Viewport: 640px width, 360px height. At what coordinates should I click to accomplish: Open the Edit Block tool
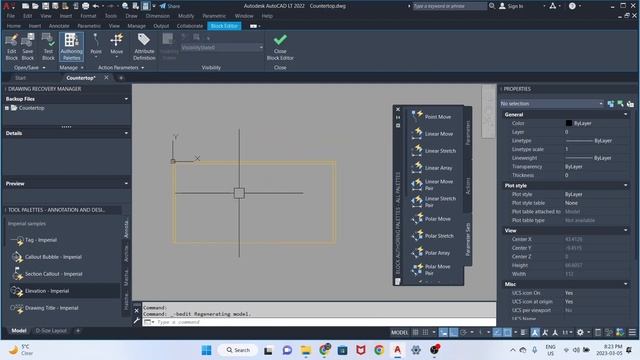point(11,47)
